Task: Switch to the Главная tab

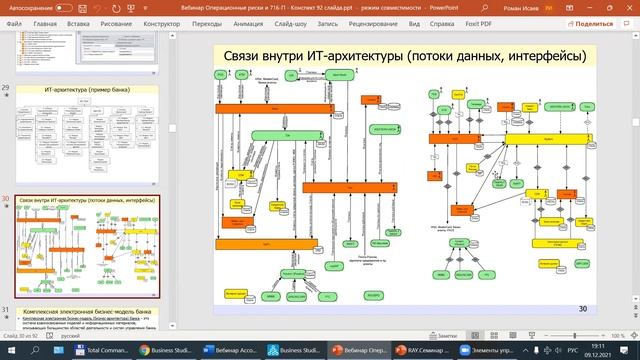Action: tap(45, 24)
